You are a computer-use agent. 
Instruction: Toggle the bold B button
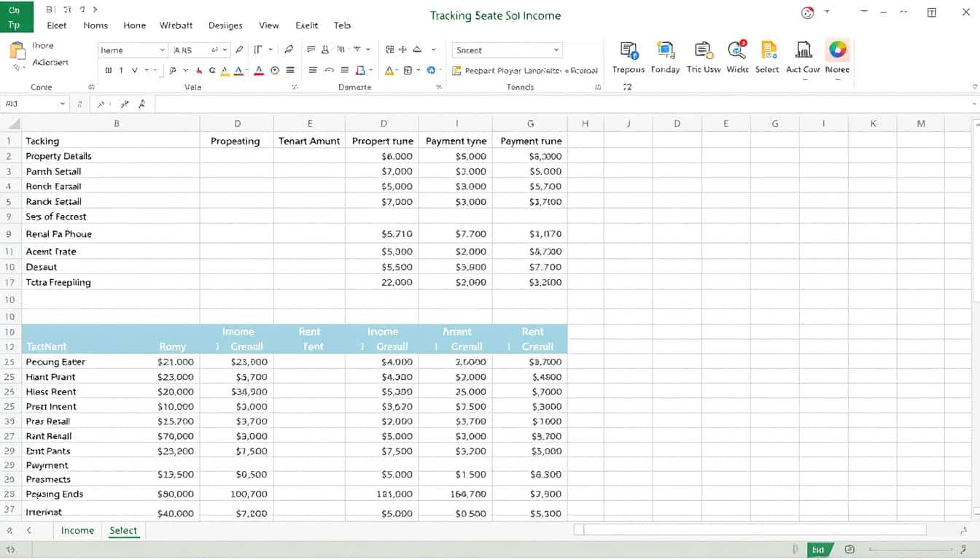click(109, 71)
